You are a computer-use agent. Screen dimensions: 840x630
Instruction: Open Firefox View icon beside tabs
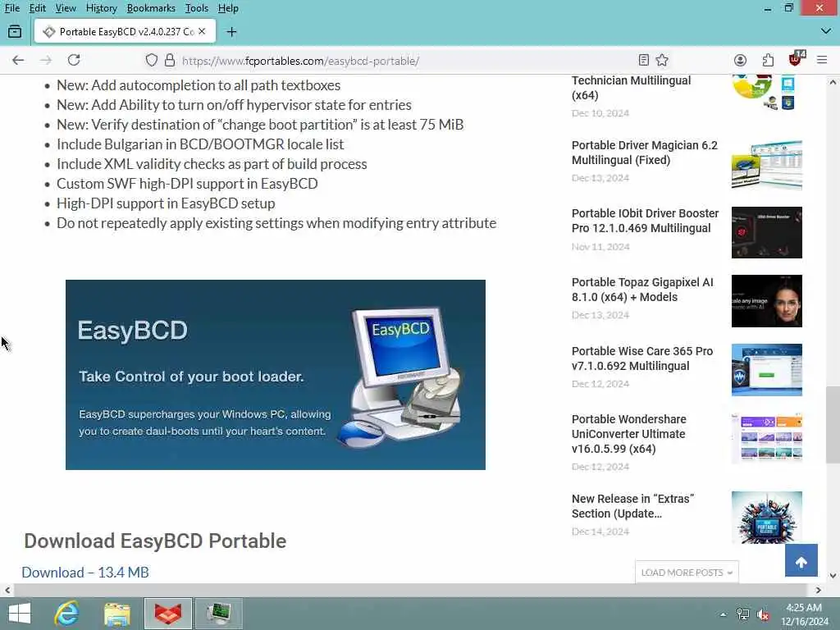(15, 32)
